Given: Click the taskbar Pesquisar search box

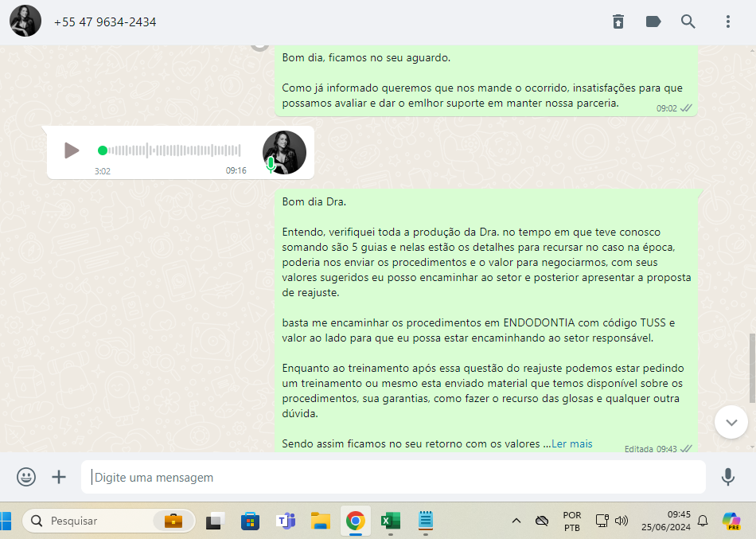Looking at the screenshot, I should pos(109,521).
